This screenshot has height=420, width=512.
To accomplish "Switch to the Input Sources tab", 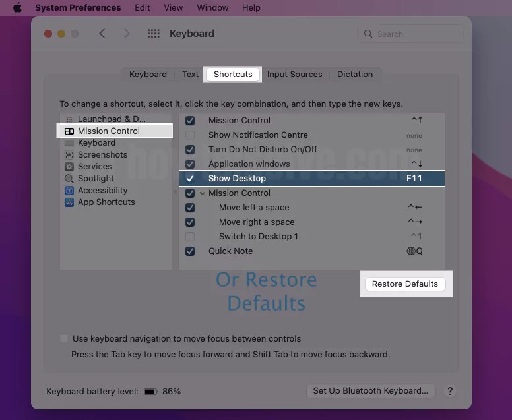I will tap(294, 74).
